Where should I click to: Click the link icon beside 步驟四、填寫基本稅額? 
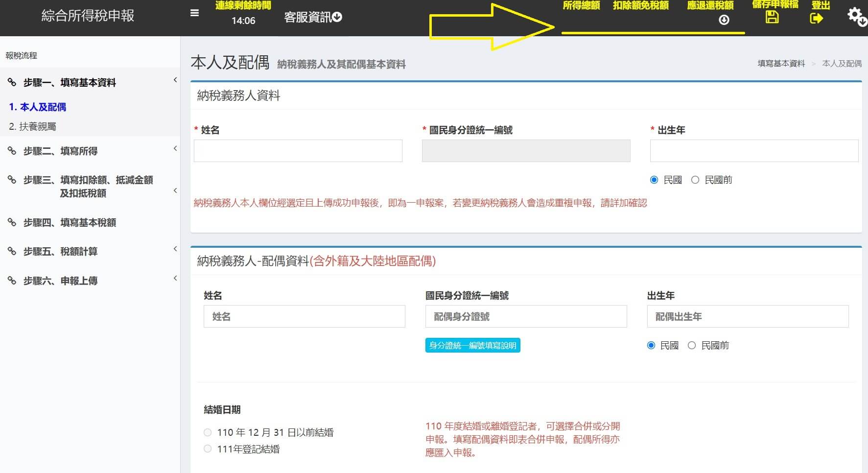12,222
